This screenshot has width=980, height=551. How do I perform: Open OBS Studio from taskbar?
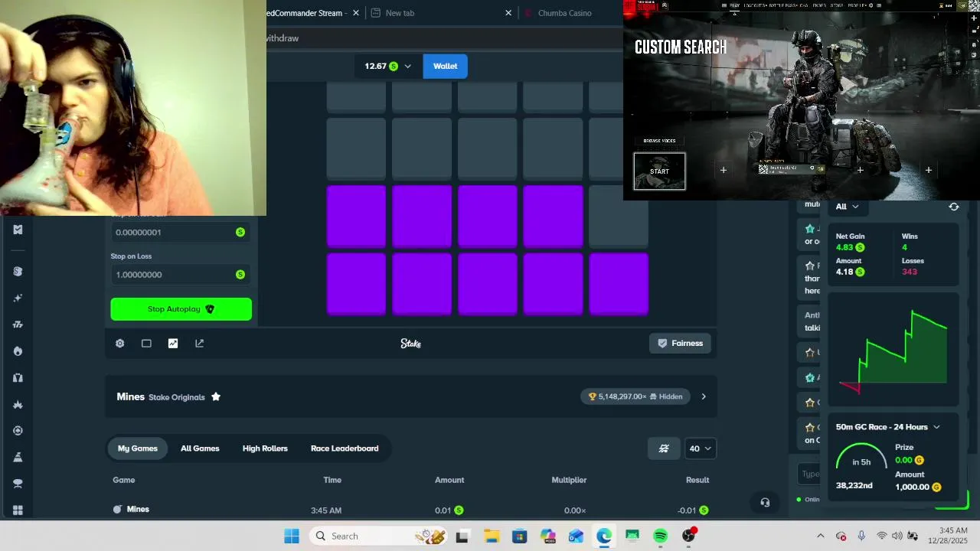688,536
